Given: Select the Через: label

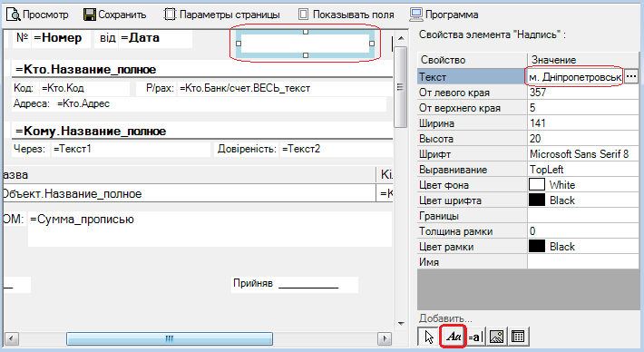Looking at the screenshot, I should tap(30, 149).
